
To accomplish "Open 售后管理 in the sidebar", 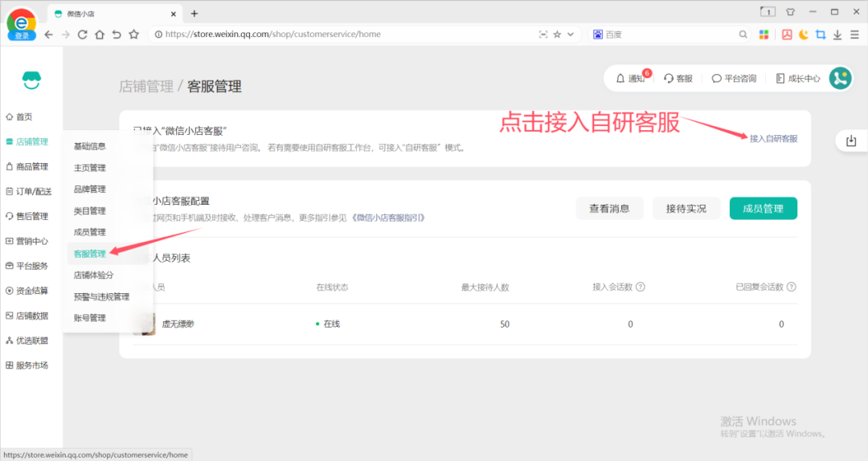I will coord(27,216).
